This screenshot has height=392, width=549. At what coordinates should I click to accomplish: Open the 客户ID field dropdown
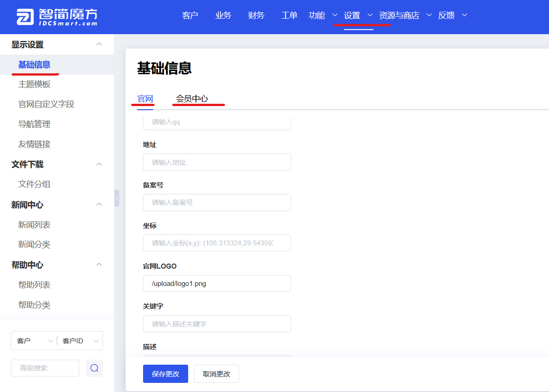80,341
